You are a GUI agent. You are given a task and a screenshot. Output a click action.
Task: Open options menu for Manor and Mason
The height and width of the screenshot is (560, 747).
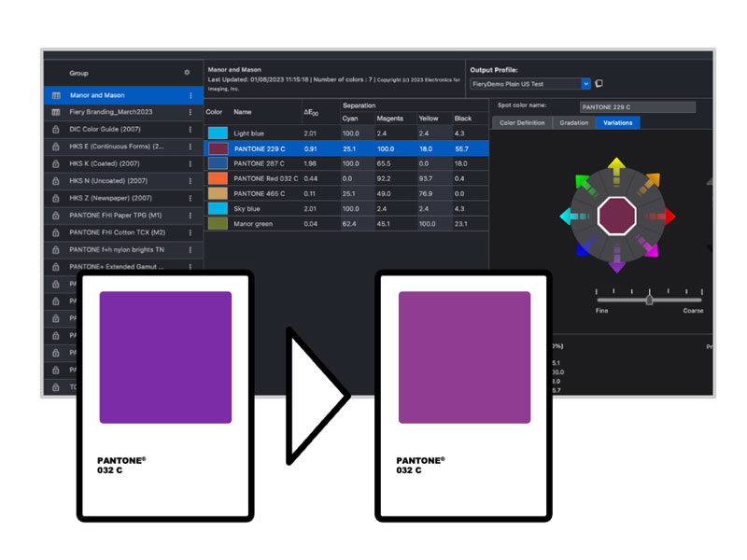(x=190, y=95)
